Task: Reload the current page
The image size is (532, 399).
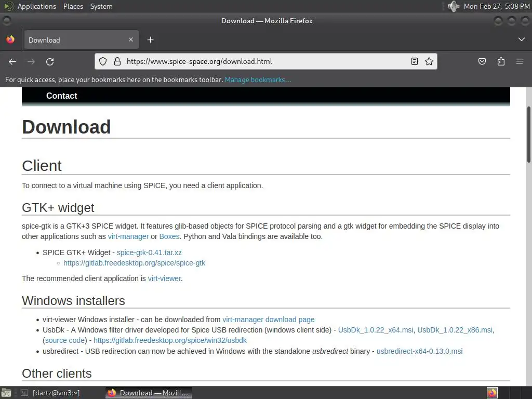Action: click(50, 61)
